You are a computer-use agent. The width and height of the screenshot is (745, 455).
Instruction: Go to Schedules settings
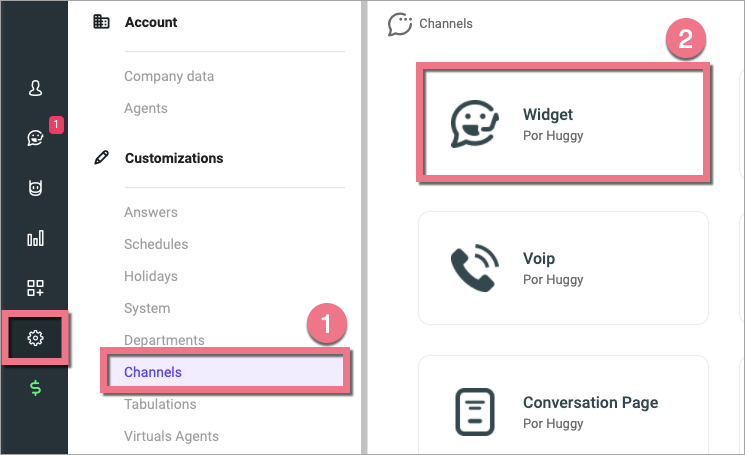click(156, 244)
